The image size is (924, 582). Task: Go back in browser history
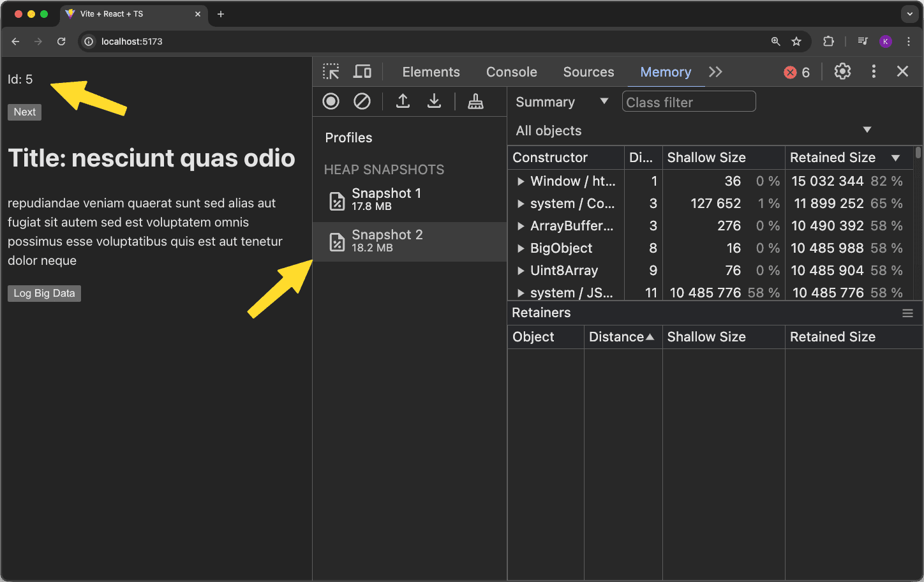click(x=15, y=41)
